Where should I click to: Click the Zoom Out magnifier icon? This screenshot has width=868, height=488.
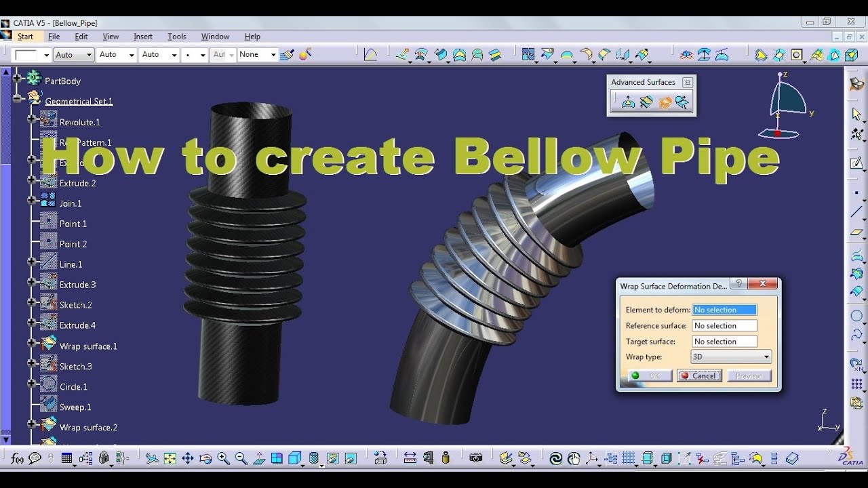point(241,459)
